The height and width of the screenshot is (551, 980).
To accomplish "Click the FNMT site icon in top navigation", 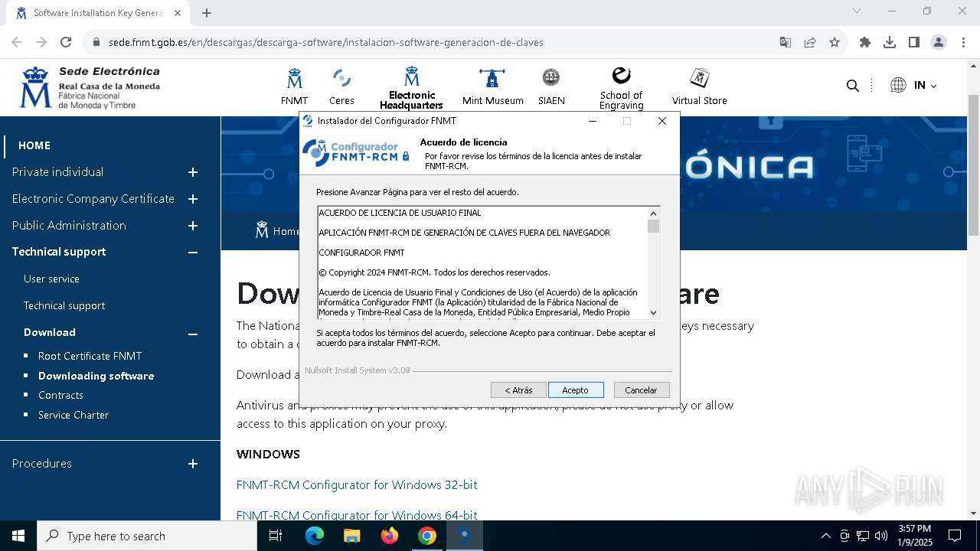I will pyautogui.click(x=295, y=78).
